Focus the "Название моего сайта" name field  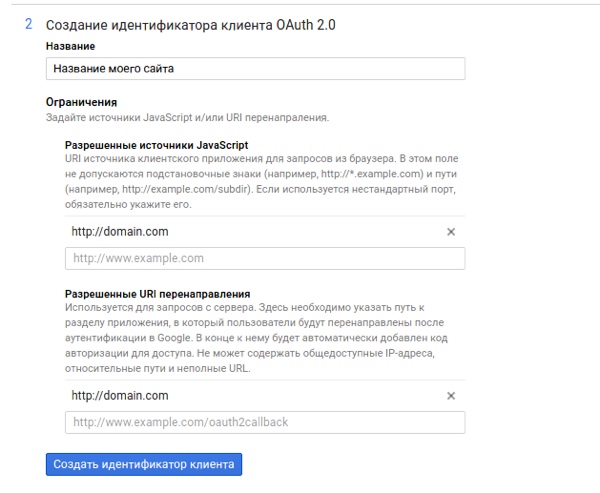click(255, 69)
